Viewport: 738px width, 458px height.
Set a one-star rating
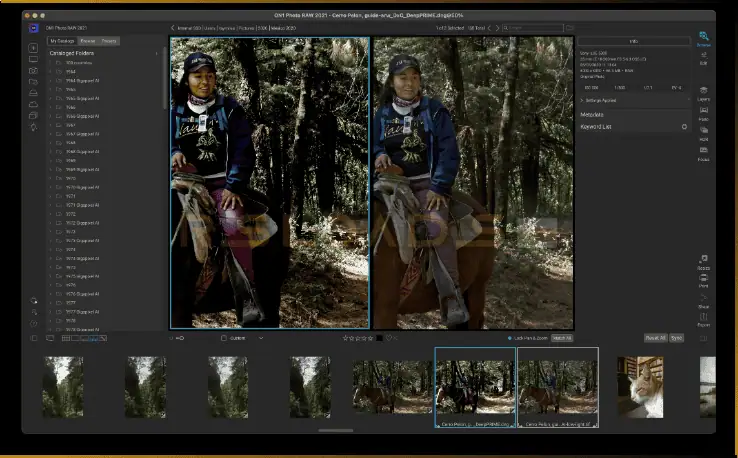pos(345,338)
